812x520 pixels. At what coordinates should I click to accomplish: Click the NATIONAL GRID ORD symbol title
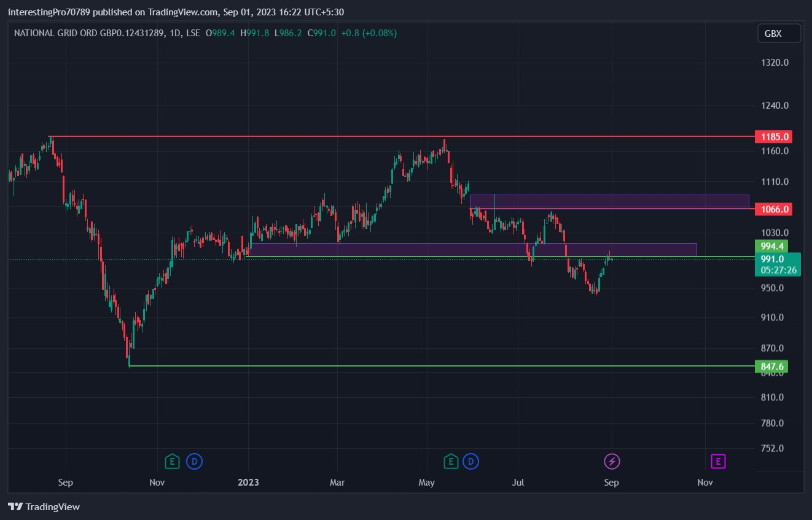(x=89, y=33)
